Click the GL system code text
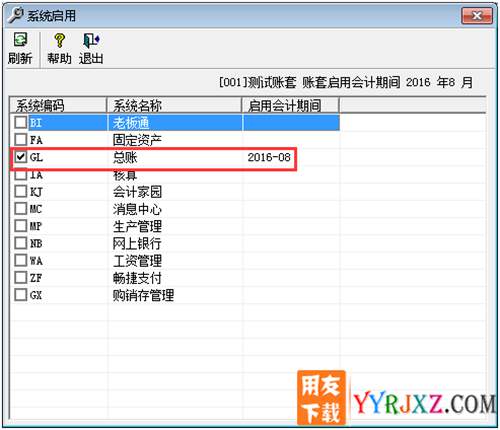 (x=36, y=157)
